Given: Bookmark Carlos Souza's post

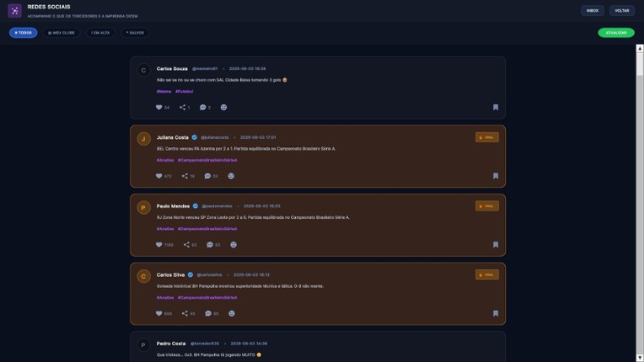Looking at the screenshot, I should pyautogui.click(x=496, y=108).
